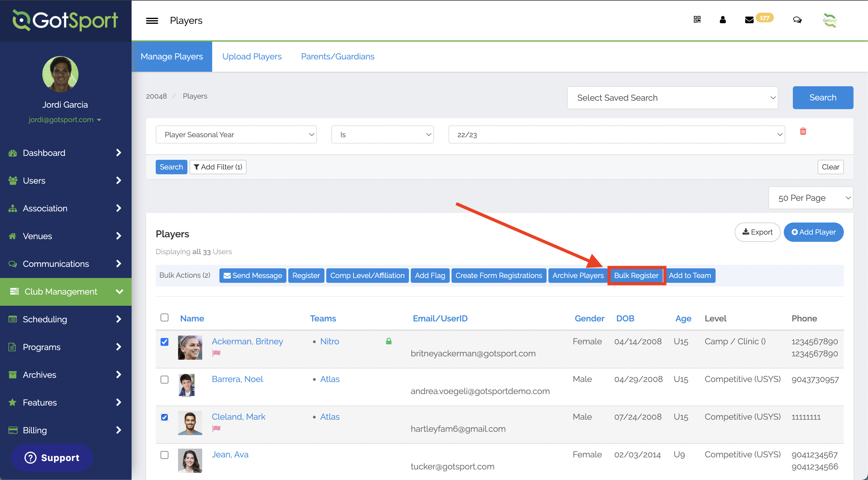Viewport: 868px width, 480px height.
Task: Switch to the Parents/Guardians tab
Action: click(x=338, y=57)
